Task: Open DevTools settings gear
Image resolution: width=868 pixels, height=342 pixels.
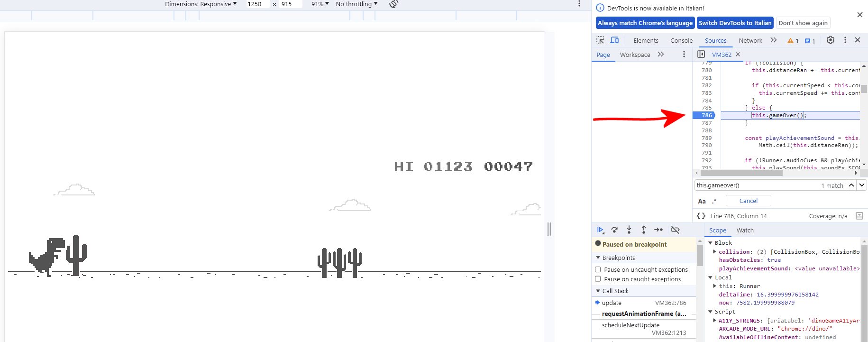Action: [831, 40]
